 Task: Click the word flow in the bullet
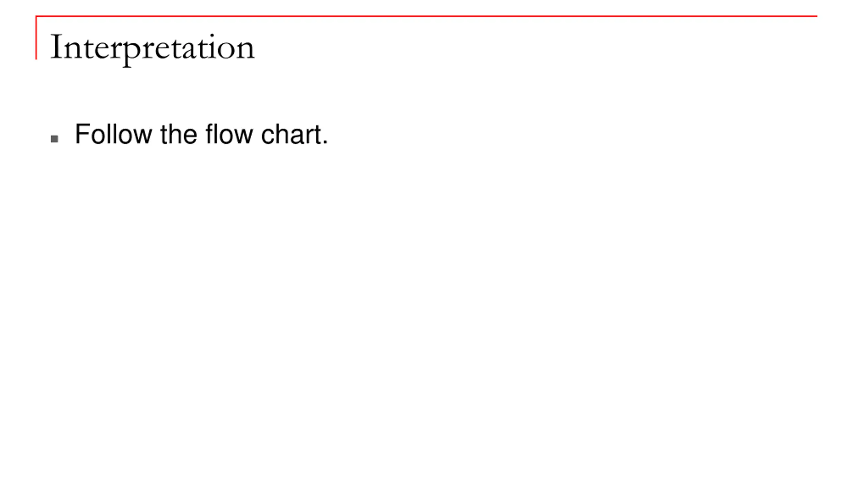229,134
